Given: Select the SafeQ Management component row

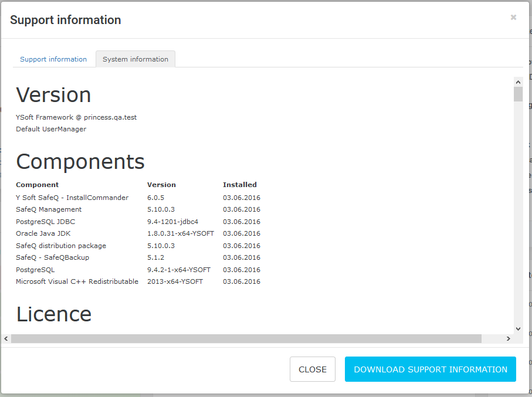Looking at the screenshot, I should coord(49,209).
